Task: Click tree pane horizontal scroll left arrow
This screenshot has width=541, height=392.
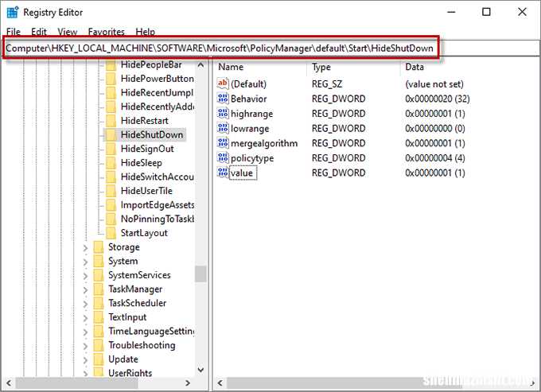Action: [x=9, y=383]
